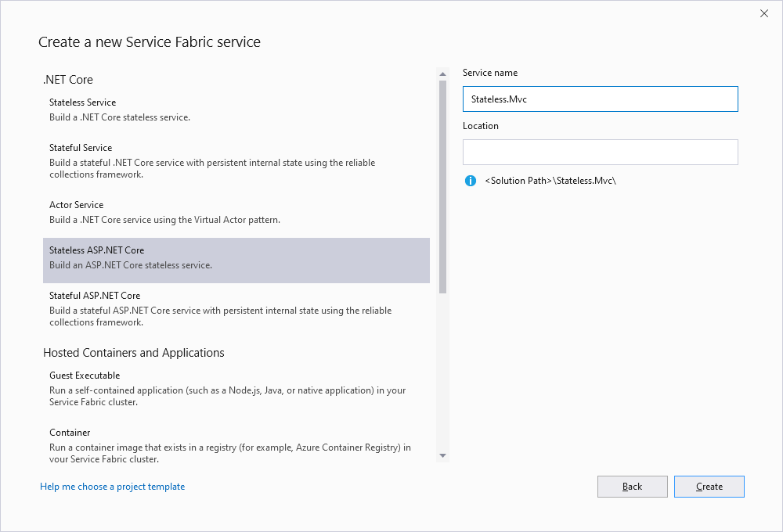The image size is (783, 532).
Task: Close the Service Fabric dialog
Action: click(x=764, y=13)
